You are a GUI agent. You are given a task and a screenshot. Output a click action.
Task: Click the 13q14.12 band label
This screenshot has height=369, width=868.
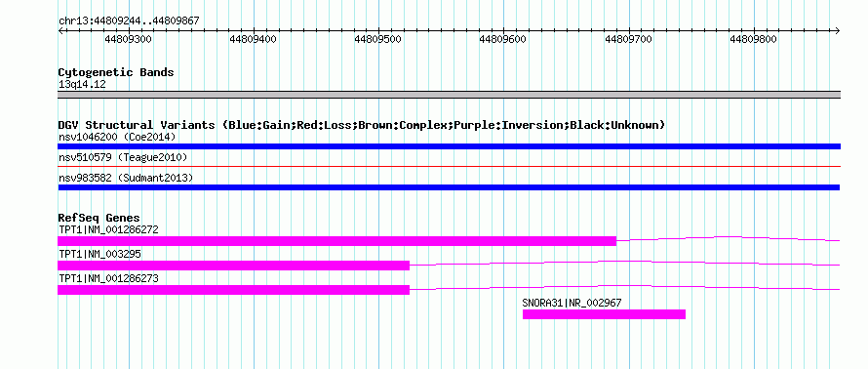pos(82,84)
